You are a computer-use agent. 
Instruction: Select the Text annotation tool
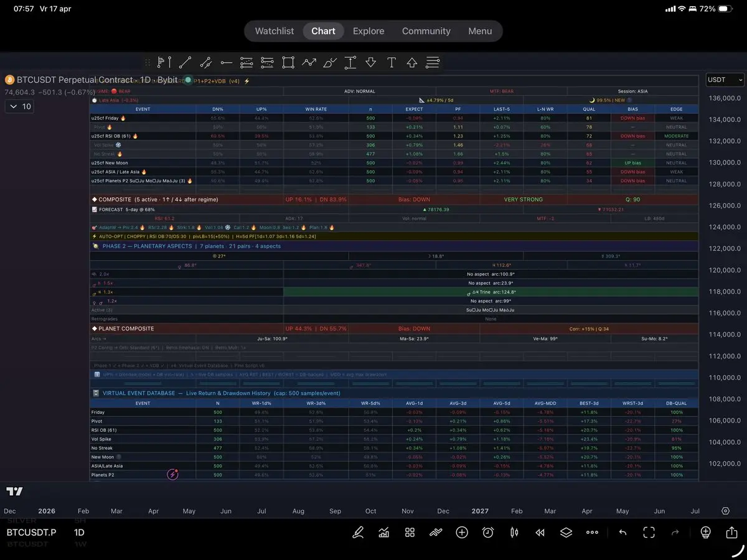pyautogui.click(x=392, y=62)
